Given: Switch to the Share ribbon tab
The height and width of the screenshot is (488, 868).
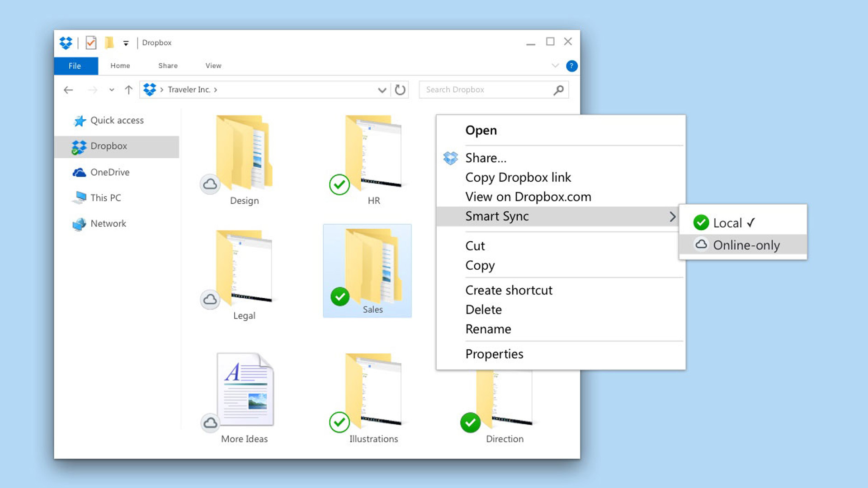Looking at the screenshot, I should pyautogui.click(x=168, y=66).
